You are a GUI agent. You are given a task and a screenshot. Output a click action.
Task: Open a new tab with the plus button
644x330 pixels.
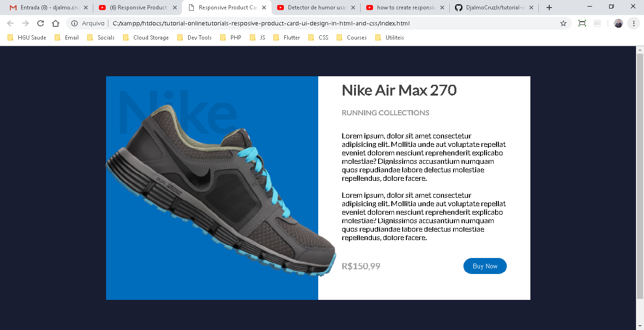pyautogui.click(x=549, y=8)
